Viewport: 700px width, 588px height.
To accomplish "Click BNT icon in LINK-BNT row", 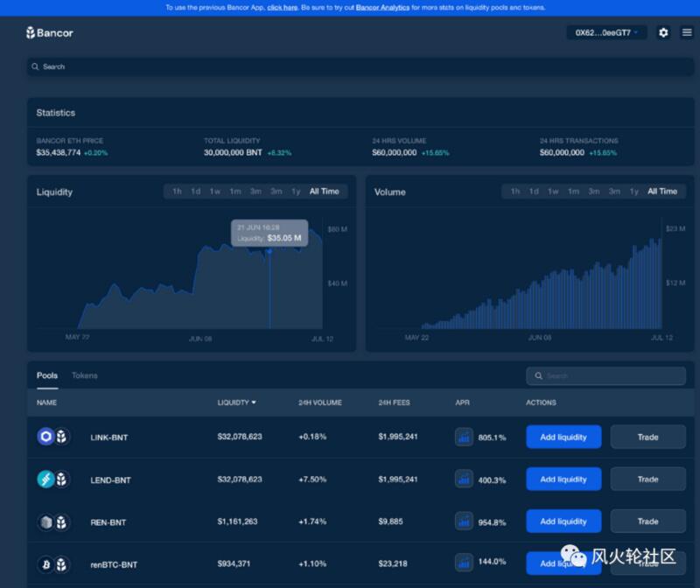I will pyautogui.click(x=61, y=437).
